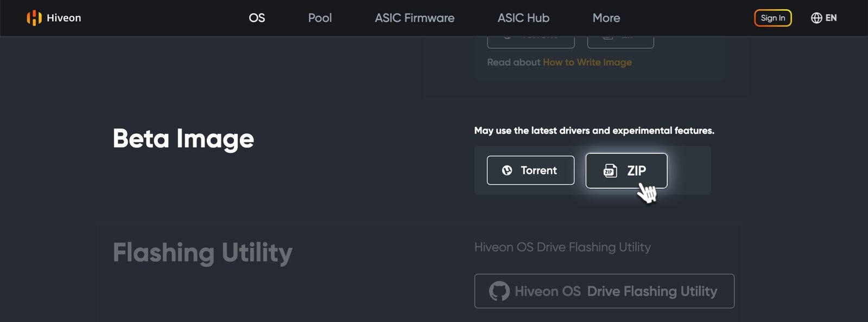Click the ZIP file icon in Beta Image
Viewport: 868px width, 322px height.
(610, 171)
